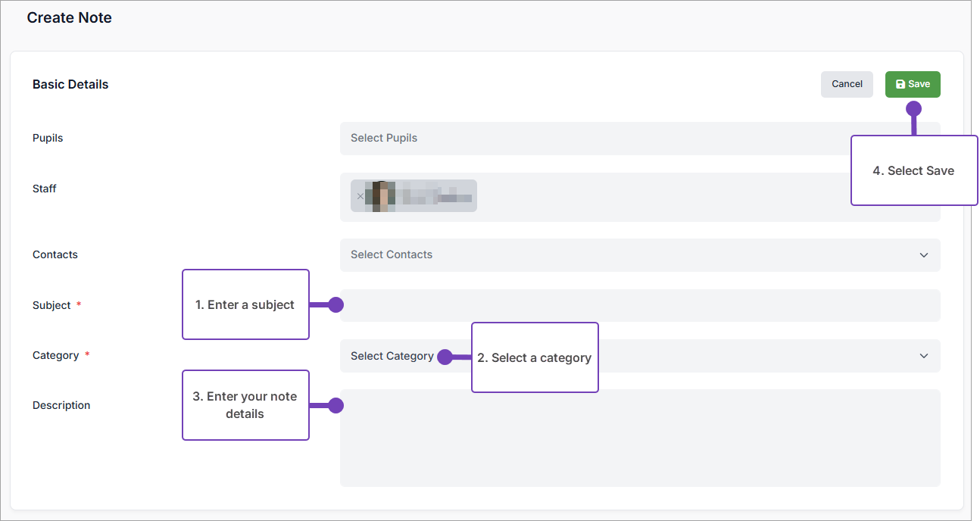
Task: Click the "4. Select Save" callout
Action: click(x=913, y=170)
